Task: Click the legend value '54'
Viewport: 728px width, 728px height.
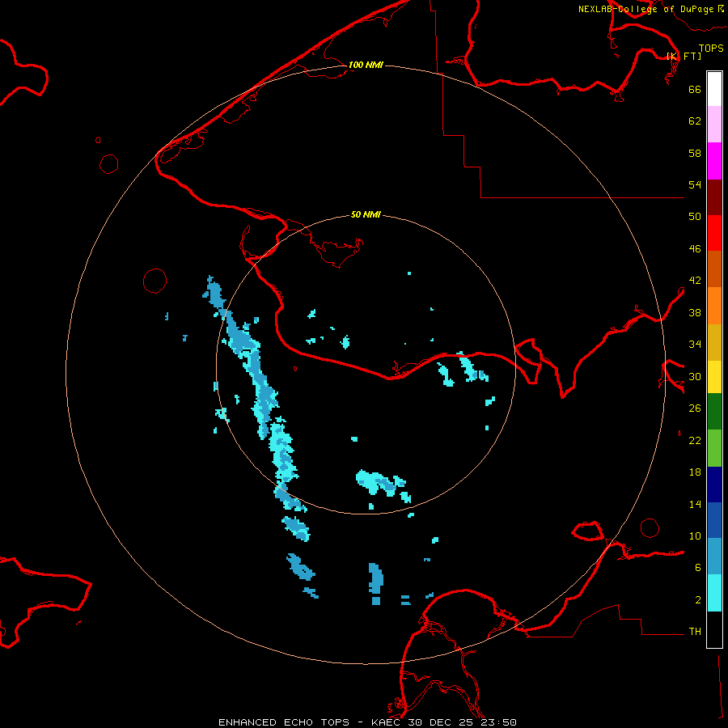Action: (x=695, y=184)
